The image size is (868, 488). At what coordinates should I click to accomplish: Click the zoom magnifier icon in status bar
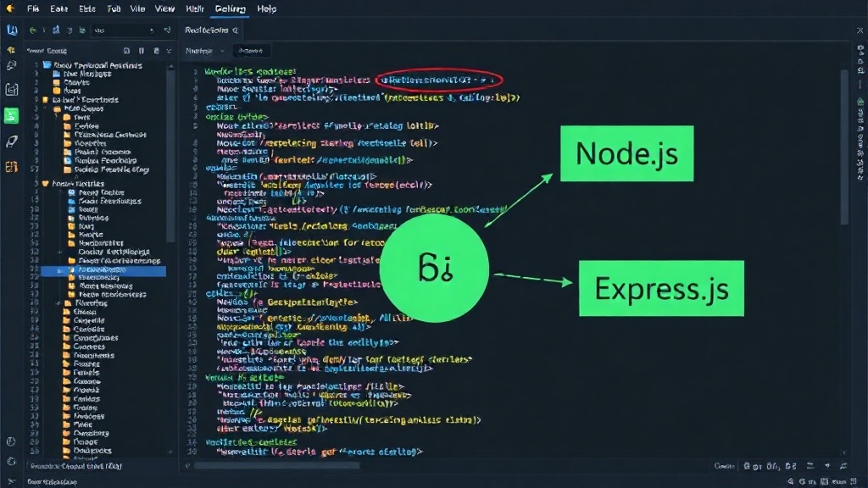[791, 482]
